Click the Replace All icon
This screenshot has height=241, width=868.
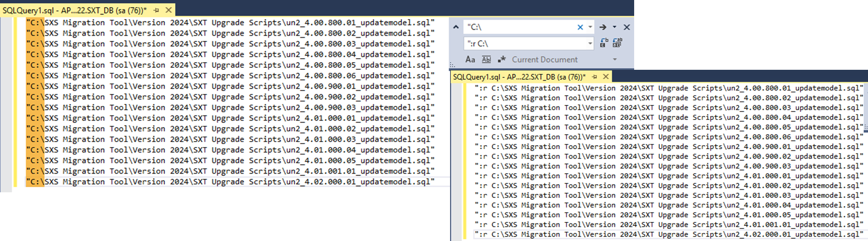(617, 43)
